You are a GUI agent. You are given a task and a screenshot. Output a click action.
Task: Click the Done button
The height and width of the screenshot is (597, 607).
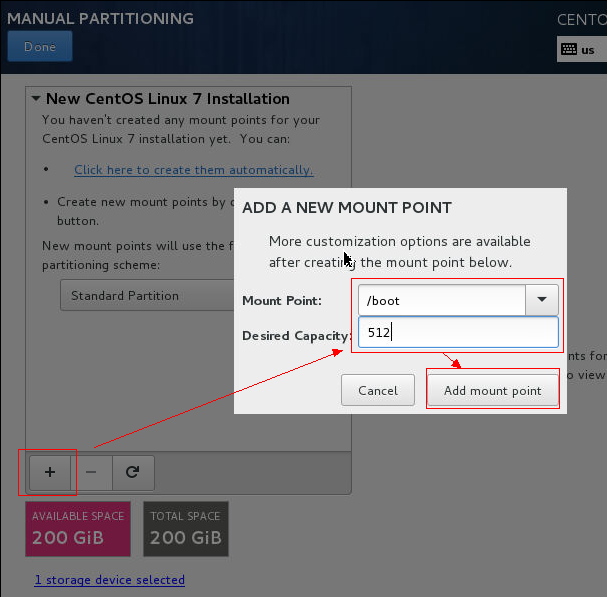[x=40, y=46]
